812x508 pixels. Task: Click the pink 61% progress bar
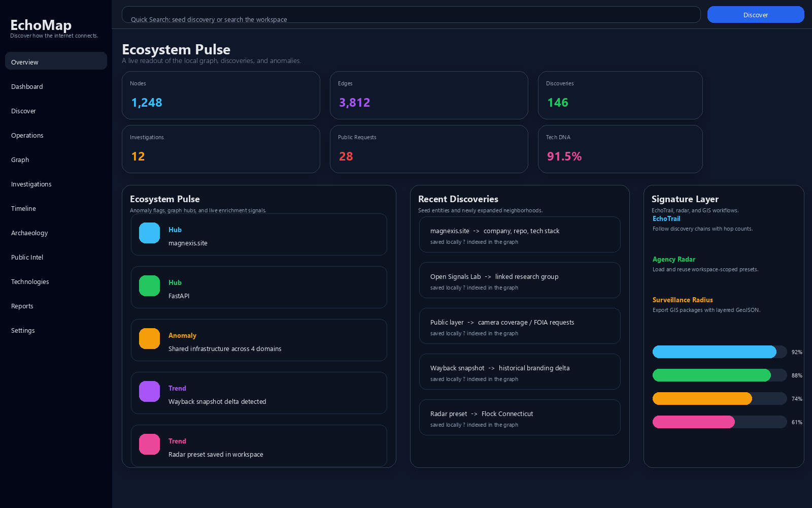(720, 422)
